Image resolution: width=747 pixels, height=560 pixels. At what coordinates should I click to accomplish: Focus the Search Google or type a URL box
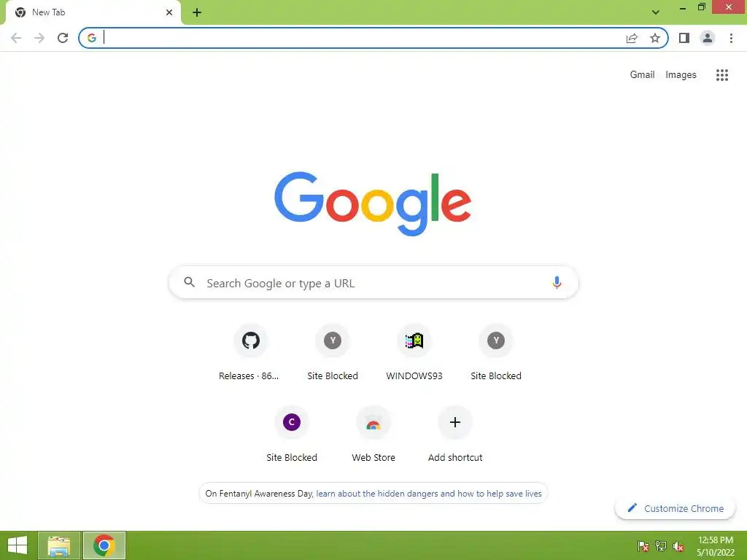tap(373, 282)
